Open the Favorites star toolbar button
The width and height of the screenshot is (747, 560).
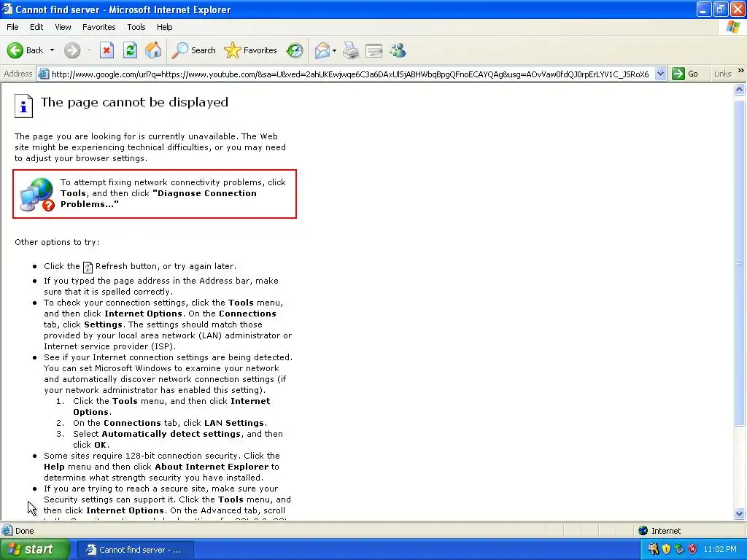[x=250, y=50]
